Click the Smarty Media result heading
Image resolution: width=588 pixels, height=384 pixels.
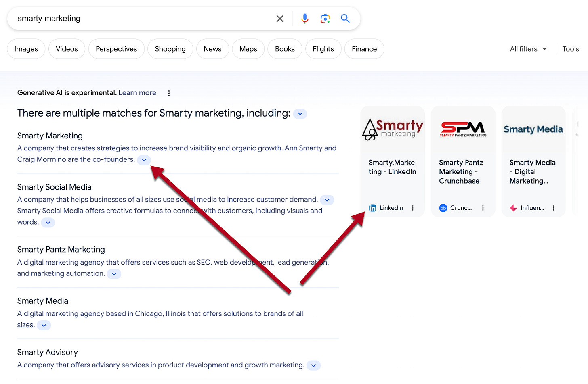tap(43, 301)
